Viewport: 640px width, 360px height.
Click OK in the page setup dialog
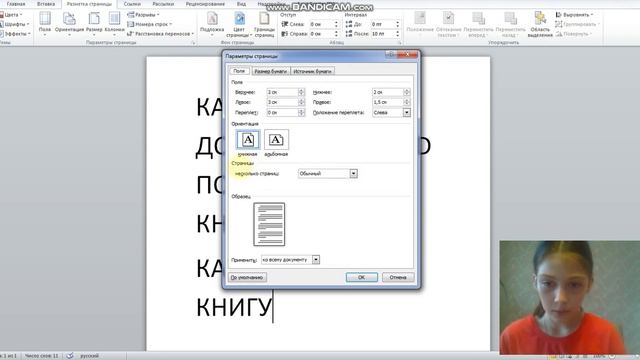coord(362,277)
